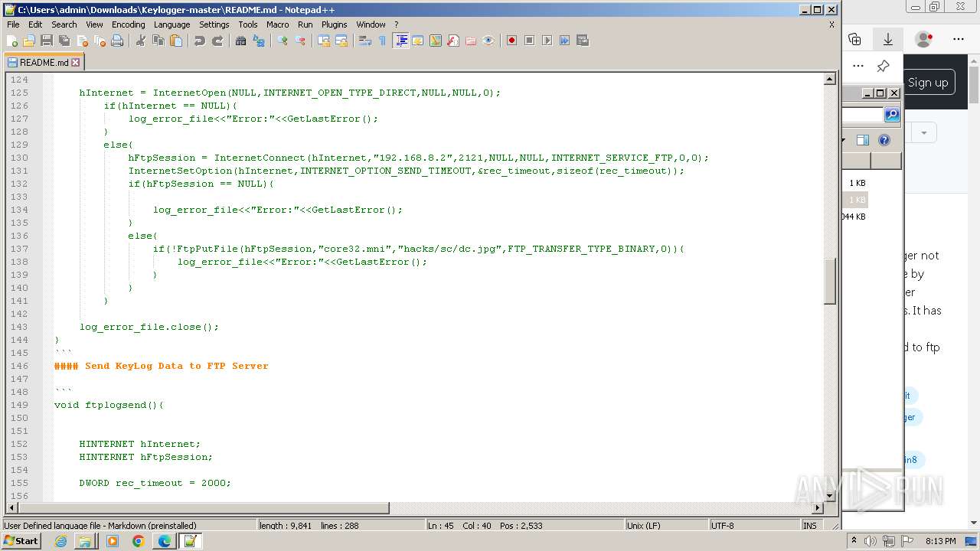980x551 pixels.
Task: Close the current document via the Close toolbar icon
Action: pyautogui.click(x=82, y=41)
